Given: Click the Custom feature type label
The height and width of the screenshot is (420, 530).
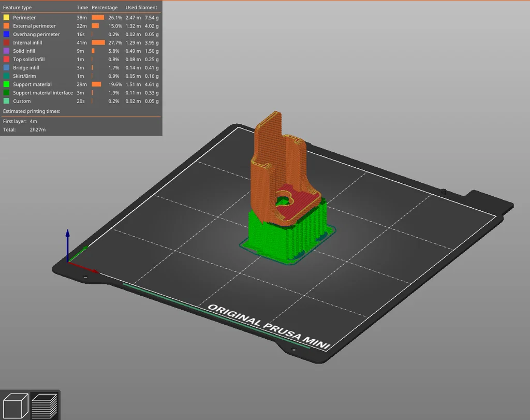Looking at the screenshot, I should 22,101.
